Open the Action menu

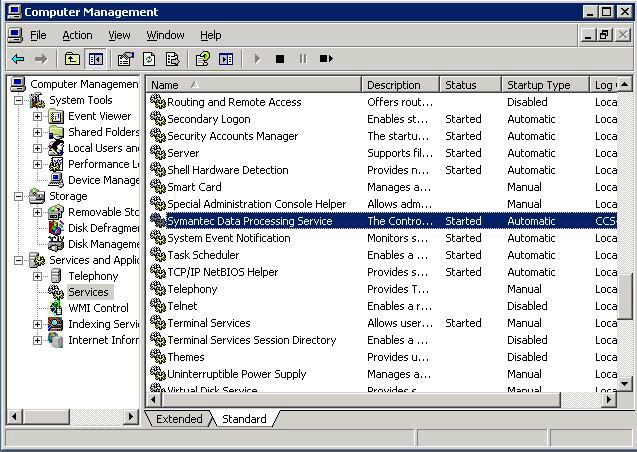point(77,35)
